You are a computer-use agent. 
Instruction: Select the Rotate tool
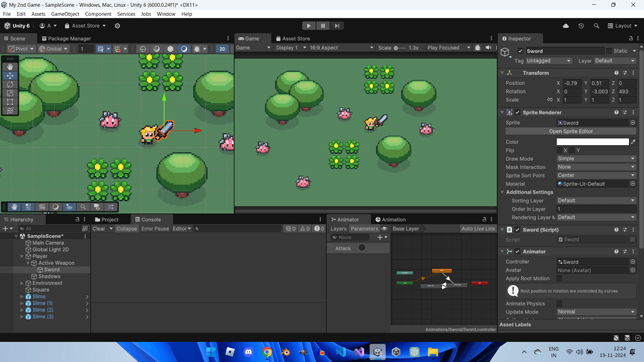point(10,84)
